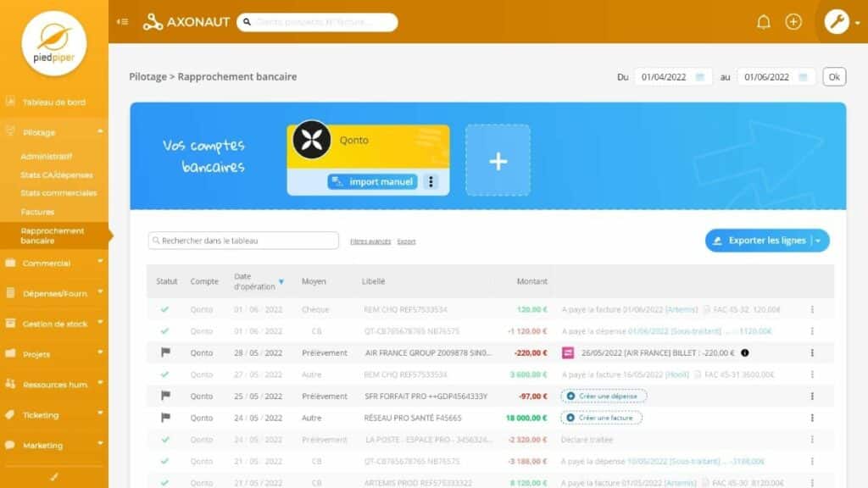Open row options for the 120,00 € cheque row
Viewport: 868px width, 488px height.
point(812,309)
